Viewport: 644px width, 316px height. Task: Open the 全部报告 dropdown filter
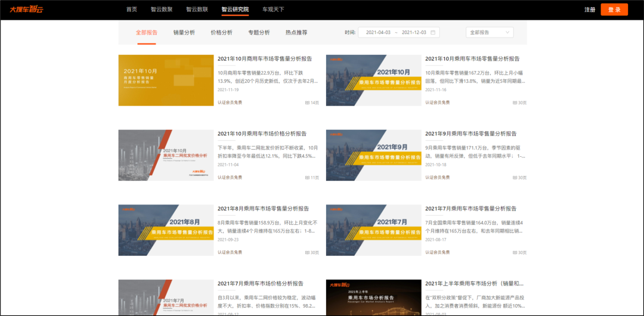click(489, 32)
